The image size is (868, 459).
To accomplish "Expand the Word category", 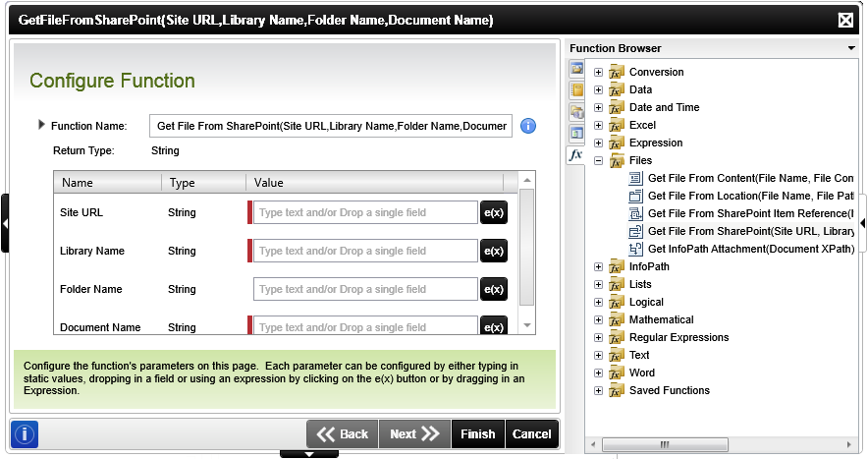I will pyautogui.click(x=598, y=373).
